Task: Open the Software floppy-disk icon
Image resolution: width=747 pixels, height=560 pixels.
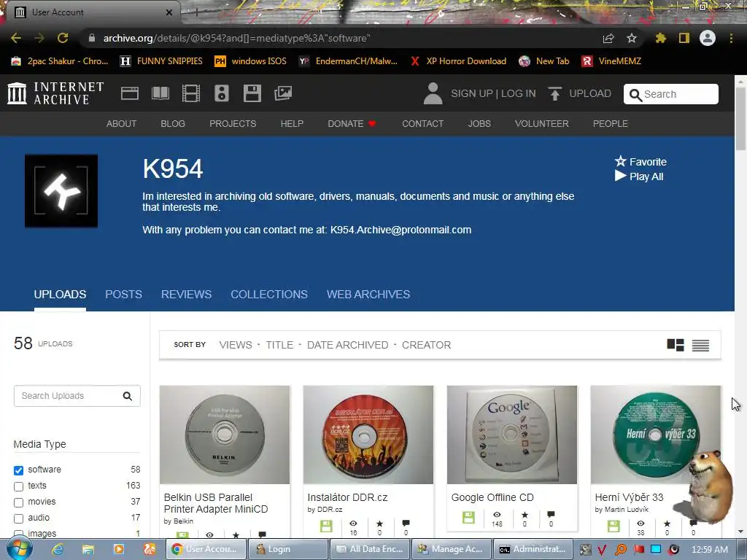Action: pos(252,93)
